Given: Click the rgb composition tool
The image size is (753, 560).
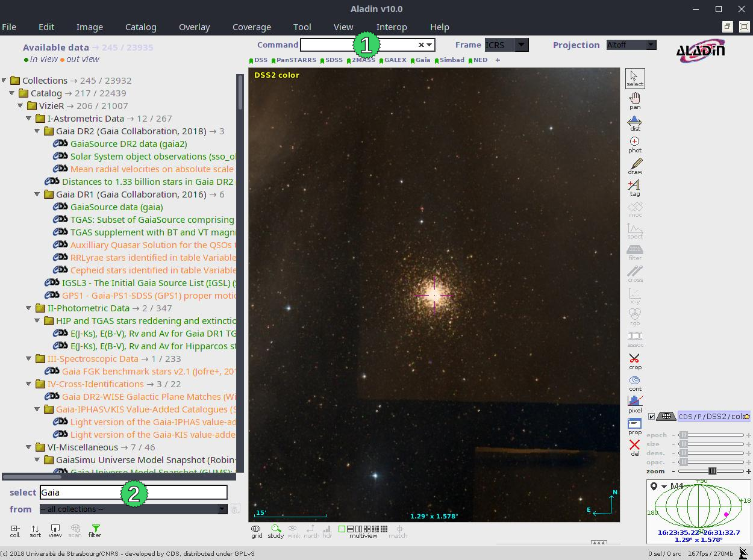Looking at the screenshot, I should [635, 317].
